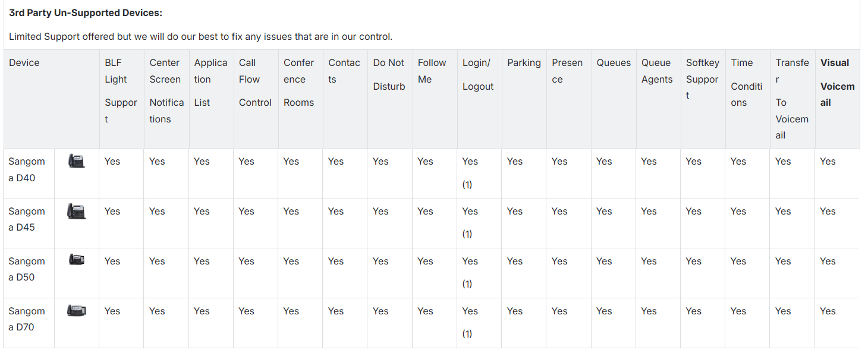Click the Call Flow Control header
Viewport: 868px width, 353px height.
click(255, 82)
